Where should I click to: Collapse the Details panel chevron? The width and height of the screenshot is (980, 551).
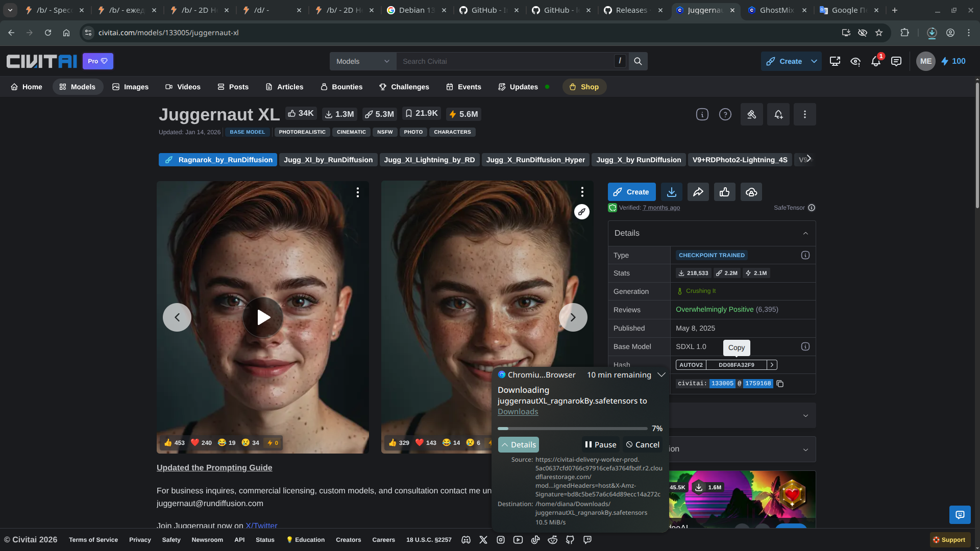(x=805, y=233)
